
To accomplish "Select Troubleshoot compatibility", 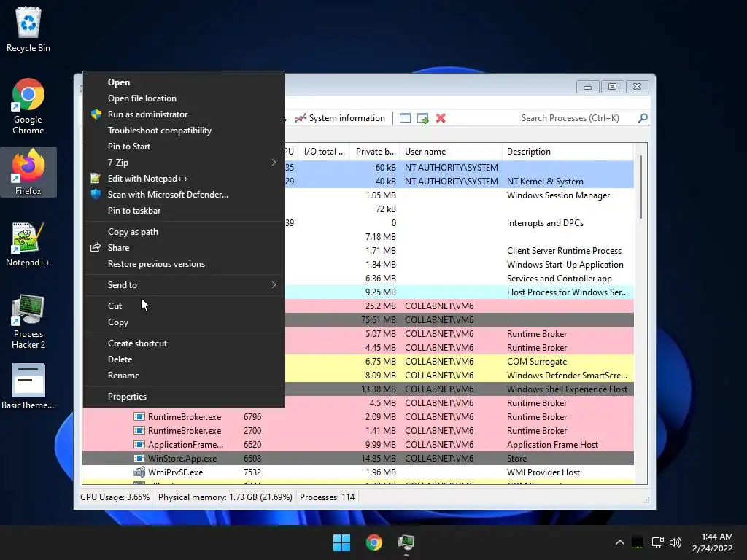I will pyautogui.click(x=184, y=130).
